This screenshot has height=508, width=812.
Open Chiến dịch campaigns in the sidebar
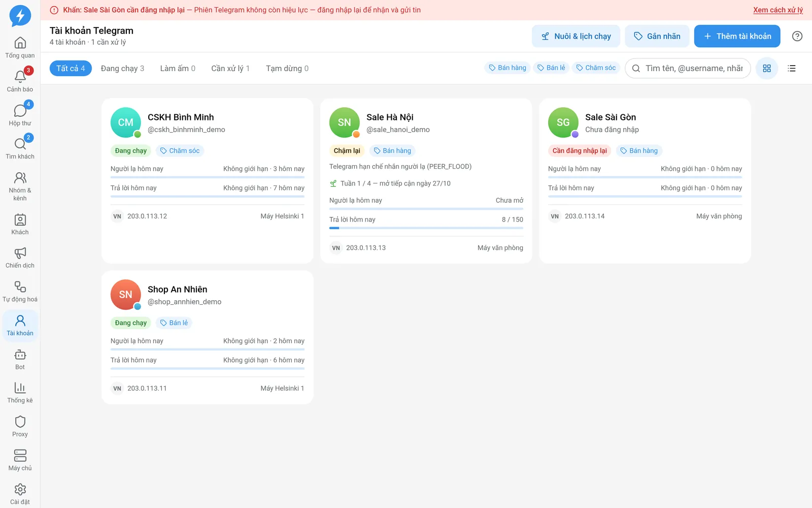tap(20, 258)
